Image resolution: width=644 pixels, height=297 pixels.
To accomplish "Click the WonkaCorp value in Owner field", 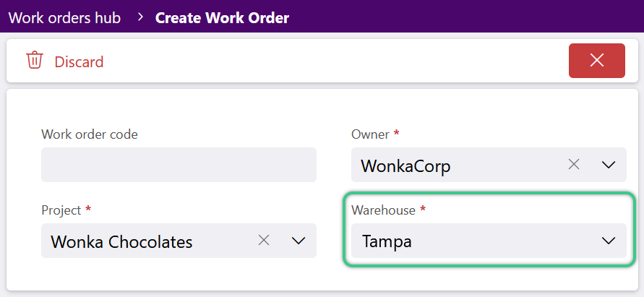I will pos(405,166).
